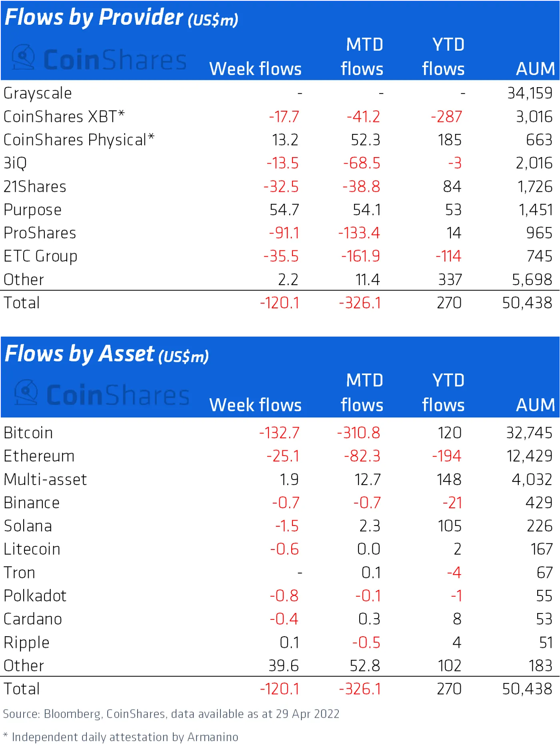
Task: Click the MTD flows header in the Asset table
Action: tap(362, 393)
